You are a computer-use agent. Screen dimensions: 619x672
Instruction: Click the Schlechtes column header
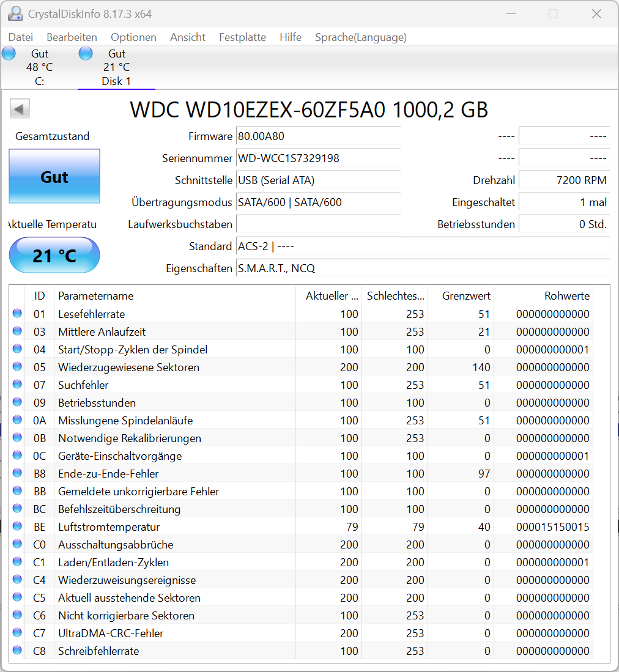[x=395, y=296]
